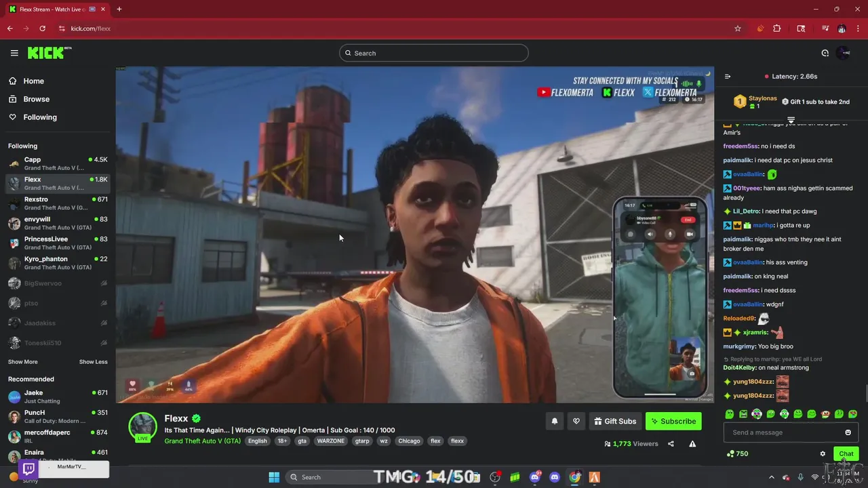Image resolution: width=868 pixels, height=488 pixels.
Task: Click the green Subscribe button
Action: (673, 421)
